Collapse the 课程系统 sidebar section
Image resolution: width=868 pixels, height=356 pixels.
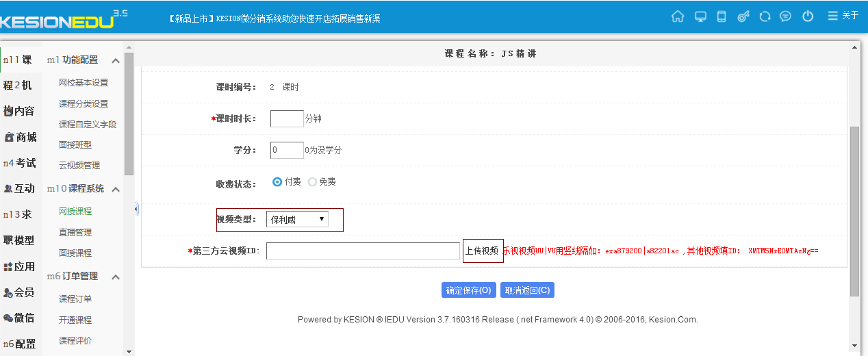116,189
